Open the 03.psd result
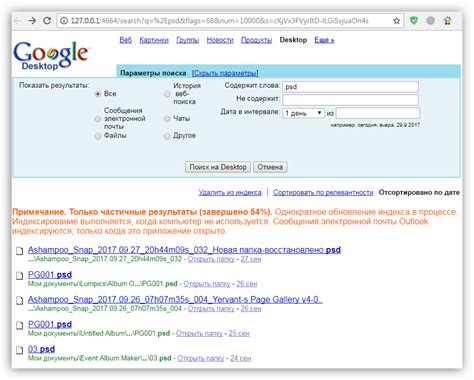The height and width of the screenshot is (380, 474). coord(41,349)
